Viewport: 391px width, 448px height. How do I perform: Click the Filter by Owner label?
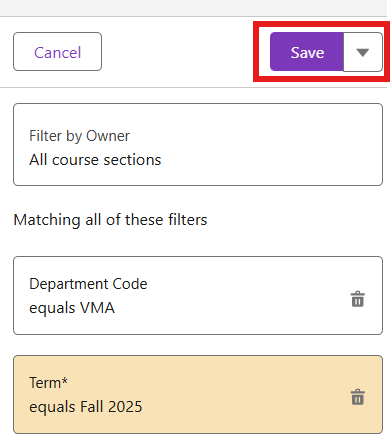tap(79, 136)
